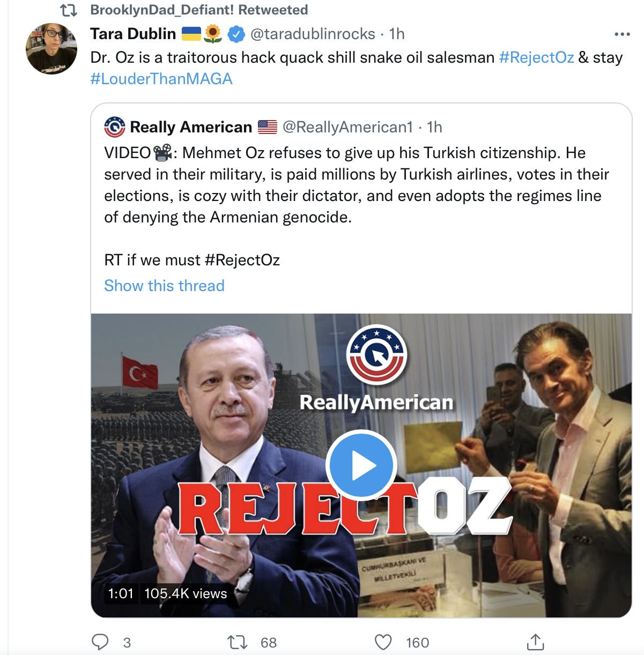The width and height of the screenshot is (644, 655).
Task: Click the reply speech bubble icon
Action: [x=100, y=642]
